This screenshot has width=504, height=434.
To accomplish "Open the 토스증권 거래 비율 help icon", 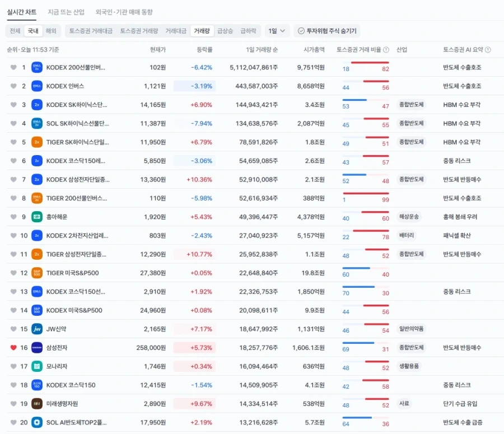I will pos(386,49).
